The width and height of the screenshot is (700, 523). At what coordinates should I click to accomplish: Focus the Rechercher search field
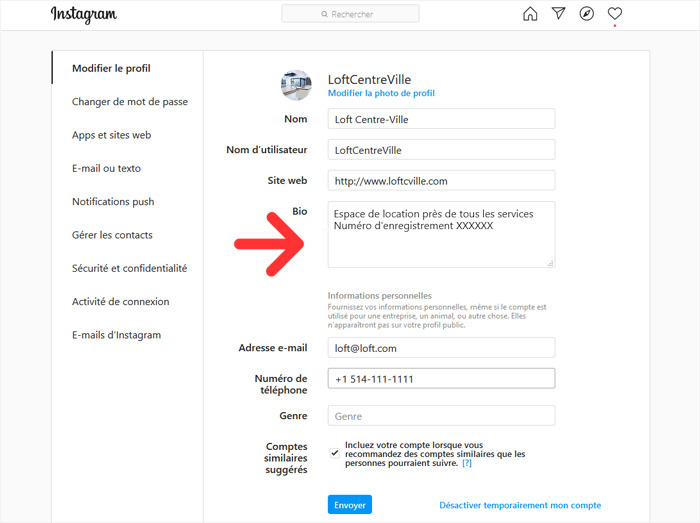tap(350, 14)
